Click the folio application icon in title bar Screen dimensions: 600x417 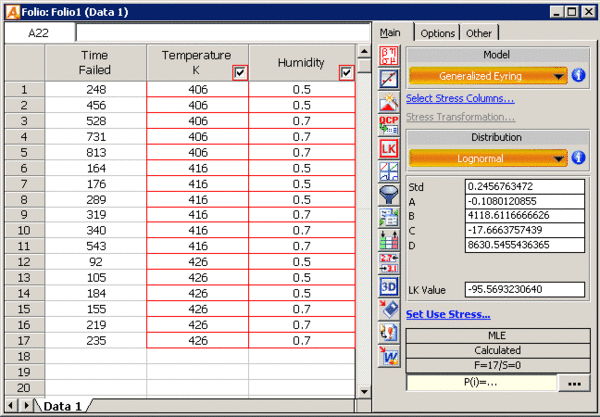[13, 12]
